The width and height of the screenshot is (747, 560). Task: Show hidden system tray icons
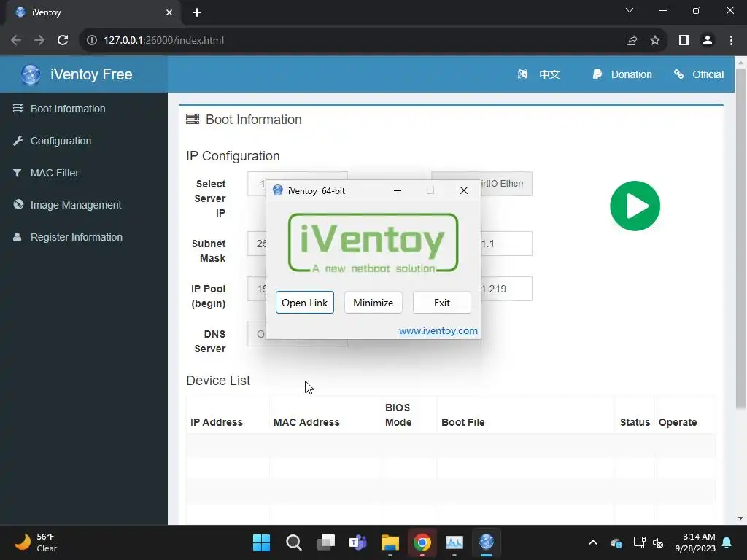(x=592, y=542)
